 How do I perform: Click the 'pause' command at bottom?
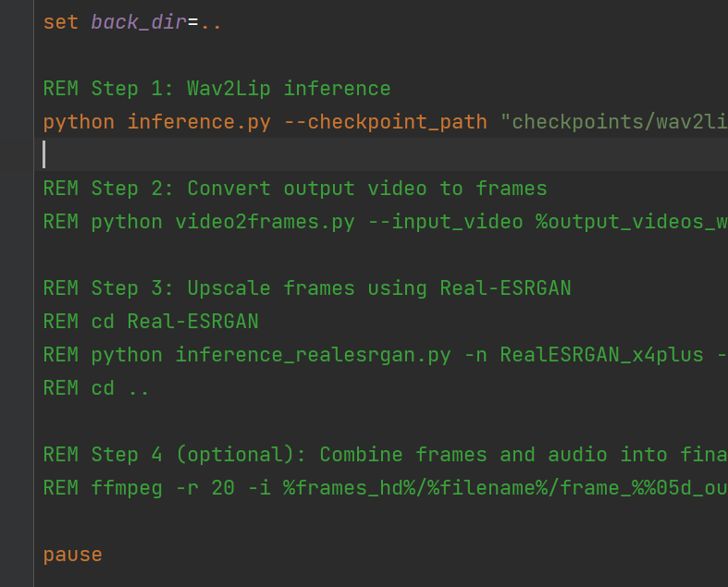coord(72,555)
